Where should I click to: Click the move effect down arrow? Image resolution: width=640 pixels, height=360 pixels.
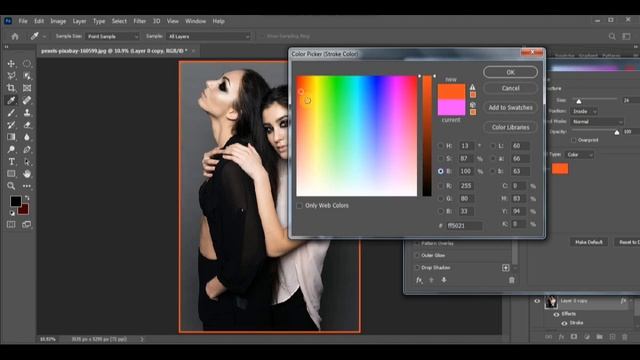coord(444,280)
